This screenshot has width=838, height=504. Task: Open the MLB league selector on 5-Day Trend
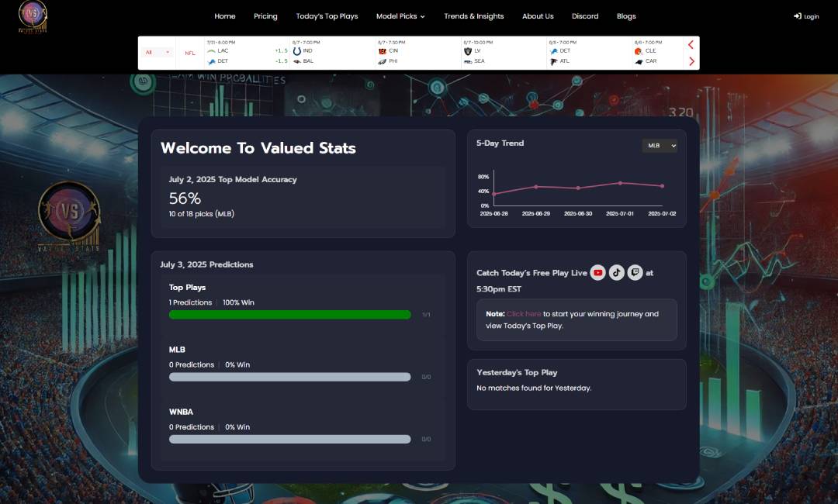[x=659, y=146]
